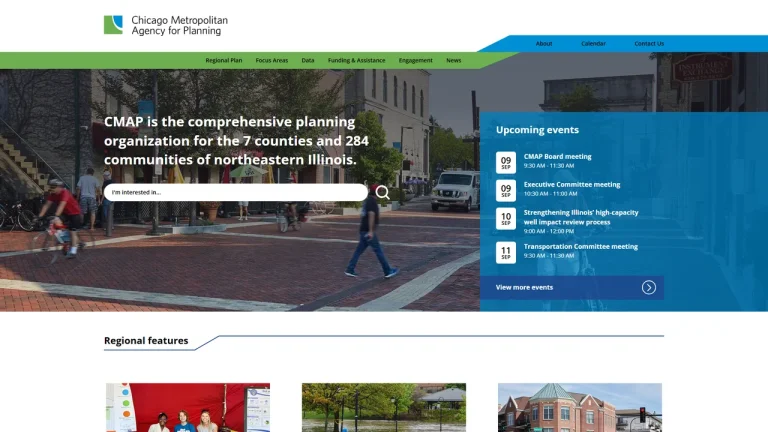Open the Strengthening Illinois' high-capacity well event
The height and width of the screenshot is (432, 768).
pos(581,217)
